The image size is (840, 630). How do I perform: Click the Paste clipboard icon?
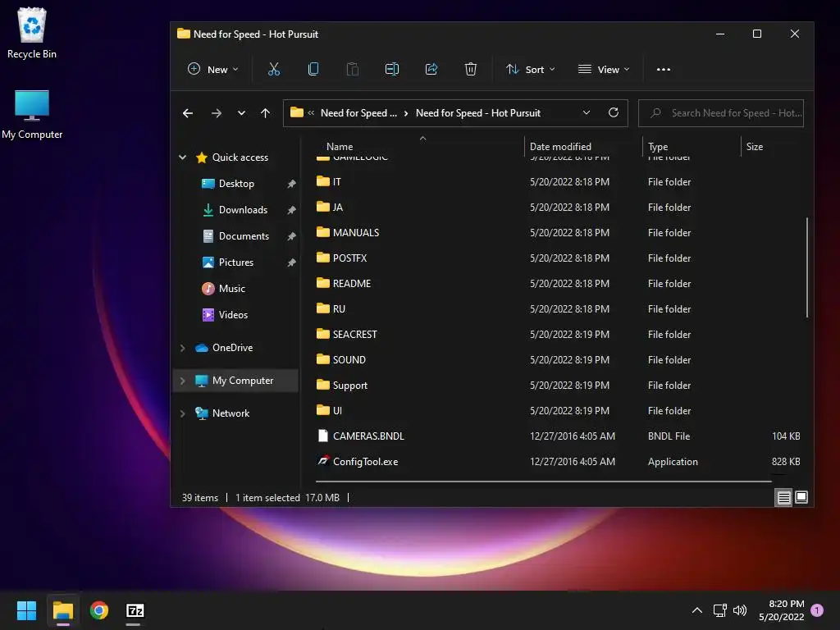353,69
